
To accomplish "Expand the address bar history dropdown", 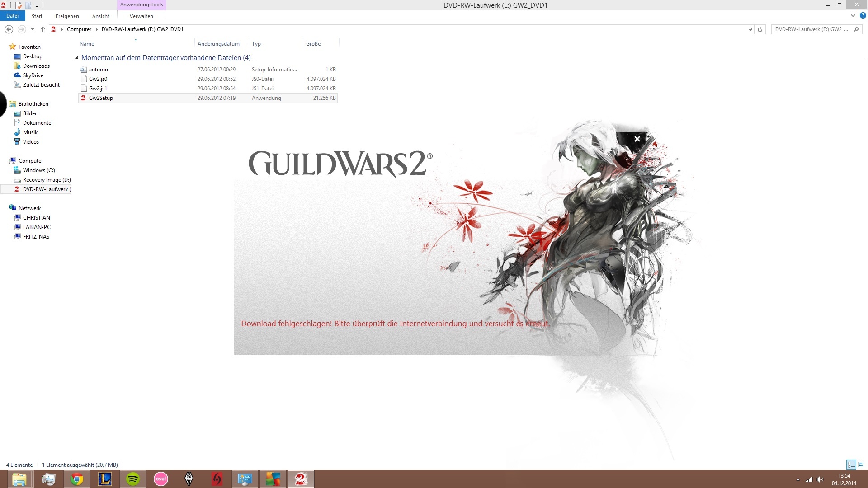I will click(x=750, y=29).
